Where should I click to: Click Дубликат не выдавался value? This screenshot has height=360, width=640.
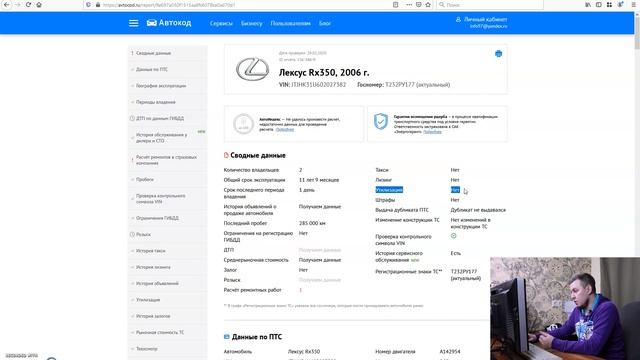point(478,210)
